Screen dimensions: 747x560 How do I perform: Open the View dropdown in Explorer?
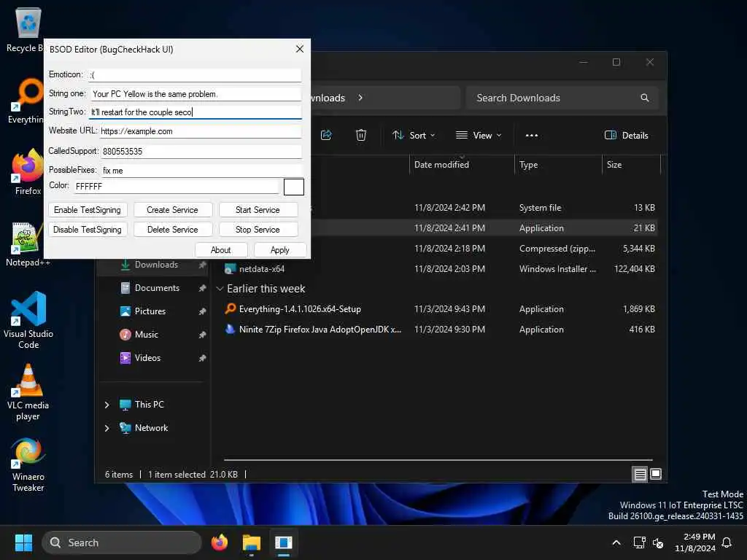tap(478, 135)
